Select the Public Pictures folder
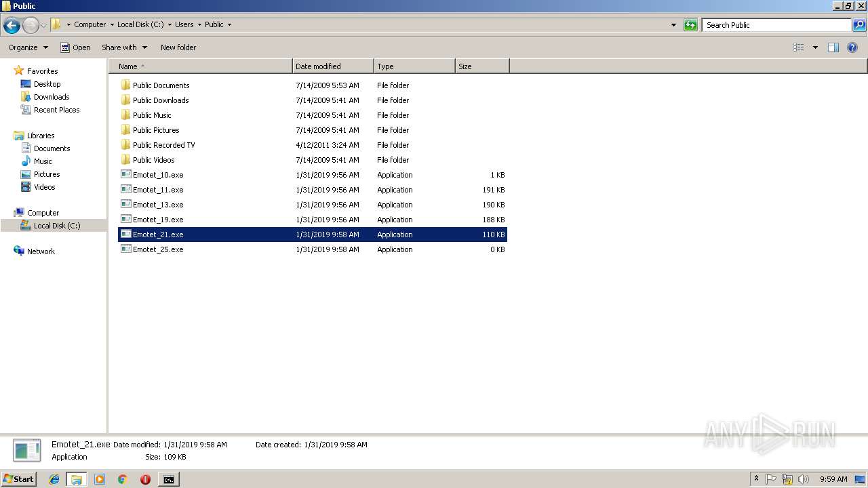This screenshot has height=488, width=868. pyautogui.click(x=313, y=130)
